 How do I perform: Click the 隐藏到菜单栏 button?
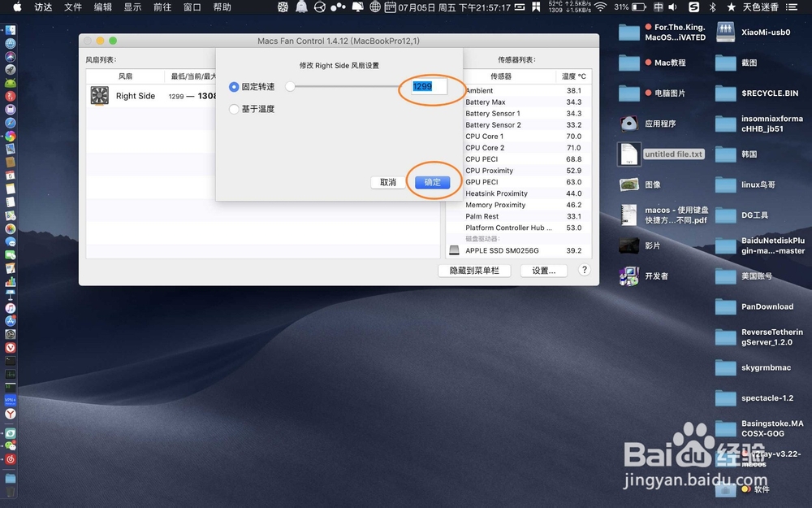pos(474,271)
